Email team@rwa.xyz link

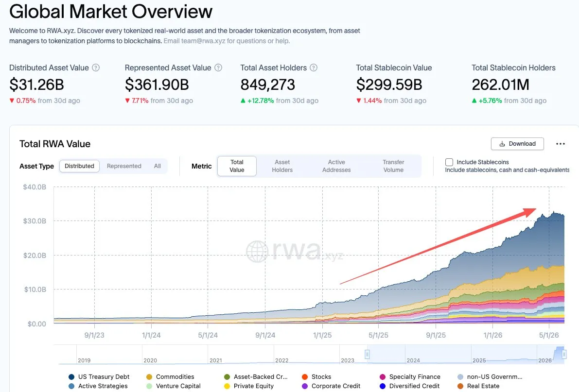[227, 41]
